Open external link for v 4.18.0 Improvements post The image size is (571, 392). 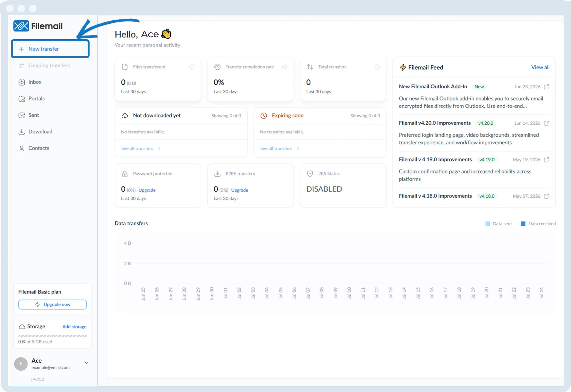pyautogui.click(x=546, y=196)
